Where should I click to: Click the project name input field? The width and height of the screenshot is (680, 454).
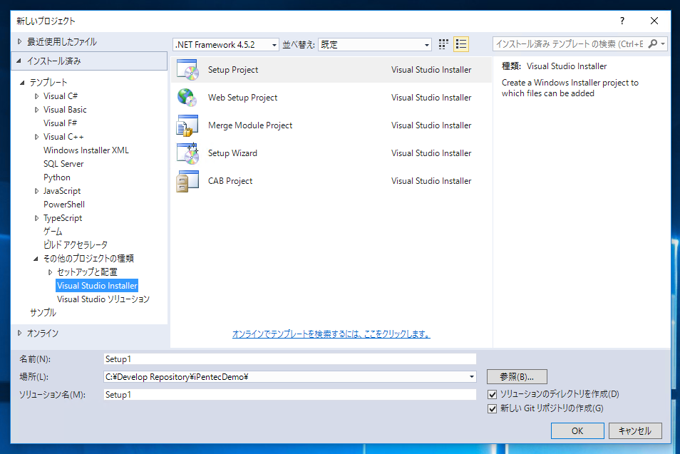coord(290,359)
